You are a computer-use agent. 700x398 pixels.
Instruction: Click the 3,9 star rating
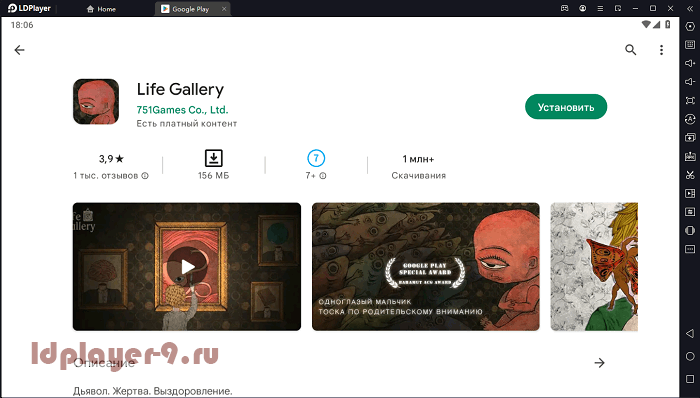point(111,159)
